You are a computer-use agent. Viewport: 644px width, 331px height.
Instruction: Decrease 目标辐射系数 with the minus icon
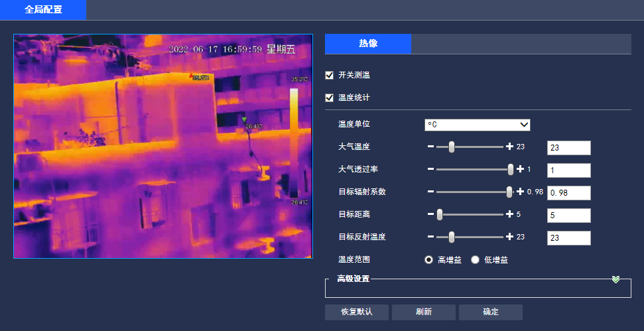tap(430, 192)
